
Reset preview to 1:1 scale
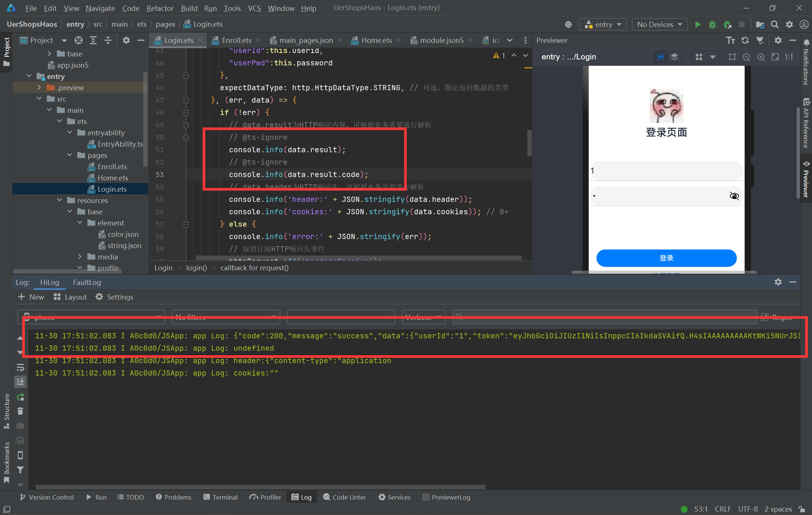[789, 57]
